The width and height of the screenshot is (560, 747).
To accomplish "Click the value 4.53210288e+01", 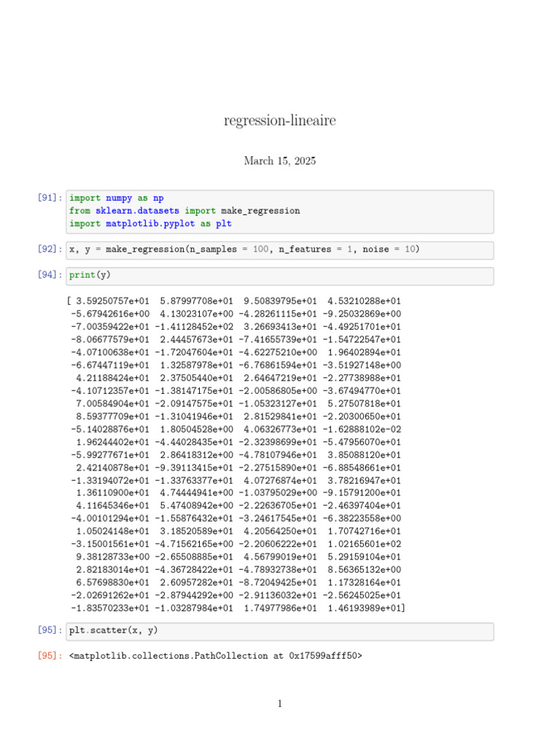I will (x=364, y=301).
